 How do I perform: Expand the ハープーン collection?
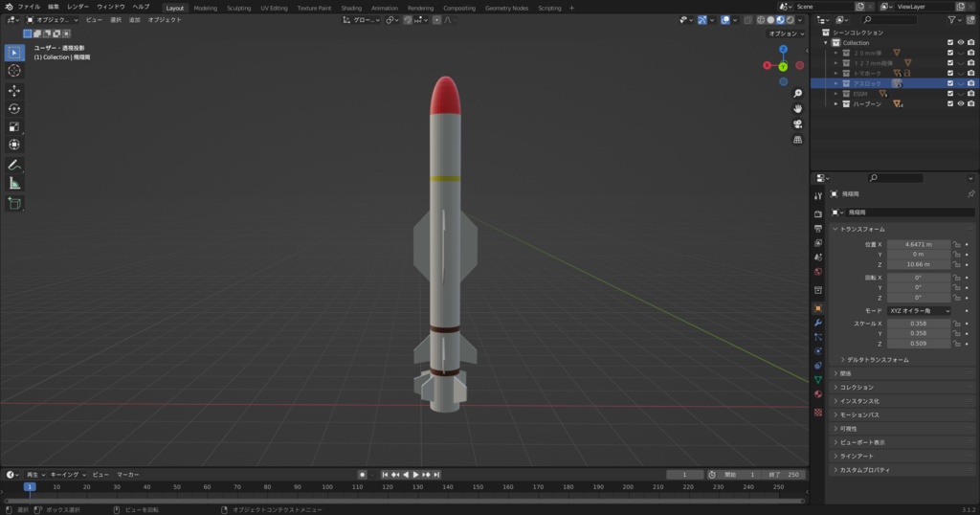[x=835, y=103]
